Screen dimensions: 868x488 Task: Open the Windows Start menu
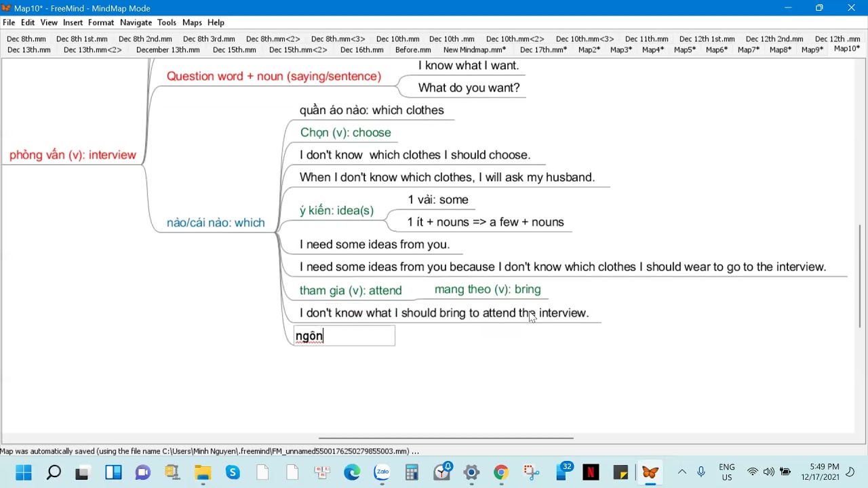(23, 472)
